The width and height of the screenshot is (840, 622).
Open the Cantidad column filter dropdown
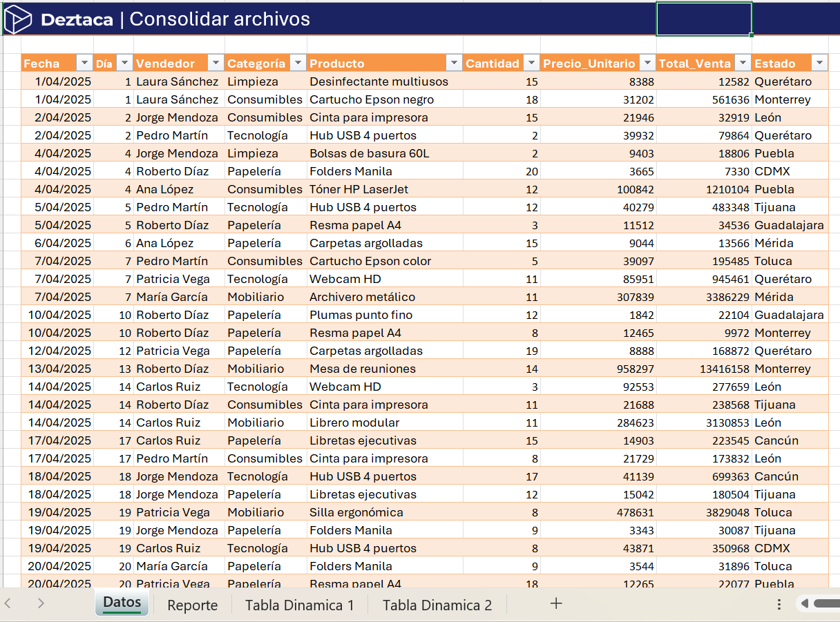point(531,63)
